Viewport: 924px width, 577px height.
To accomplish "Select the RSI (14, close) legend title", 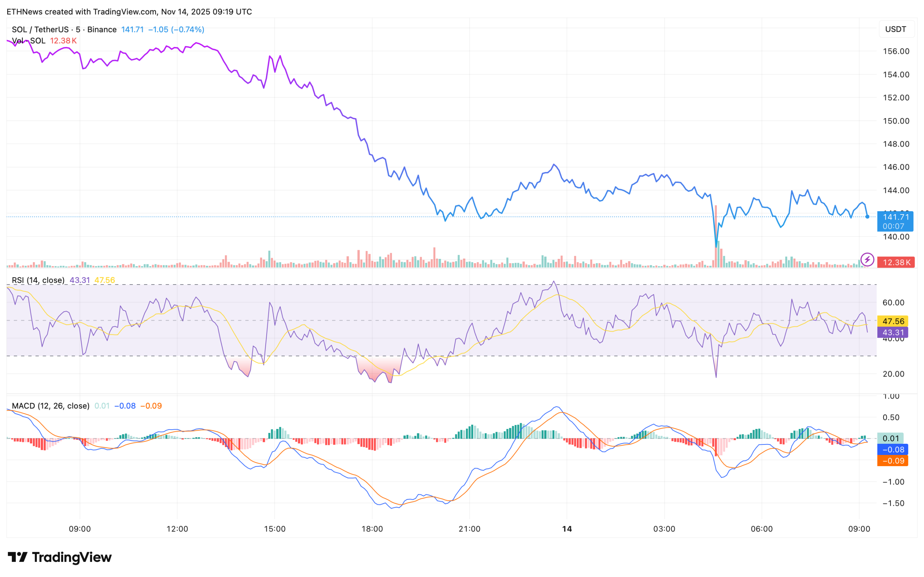I will tap(38, 280).
